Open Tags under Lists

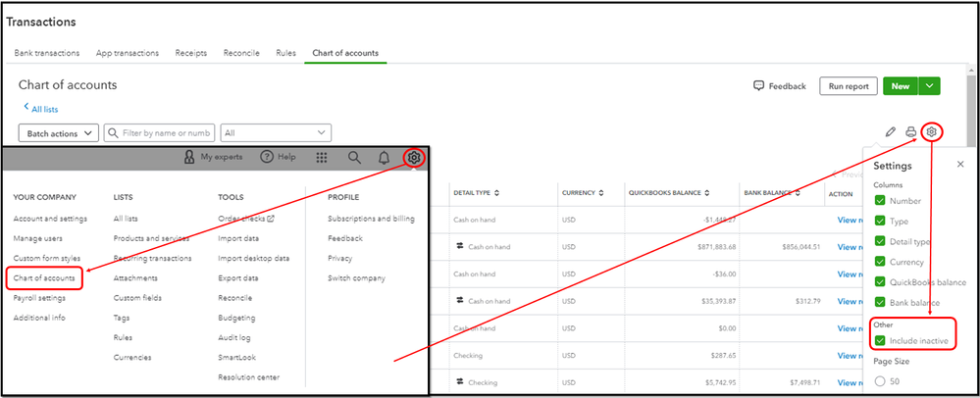click(x=122, y=318)
